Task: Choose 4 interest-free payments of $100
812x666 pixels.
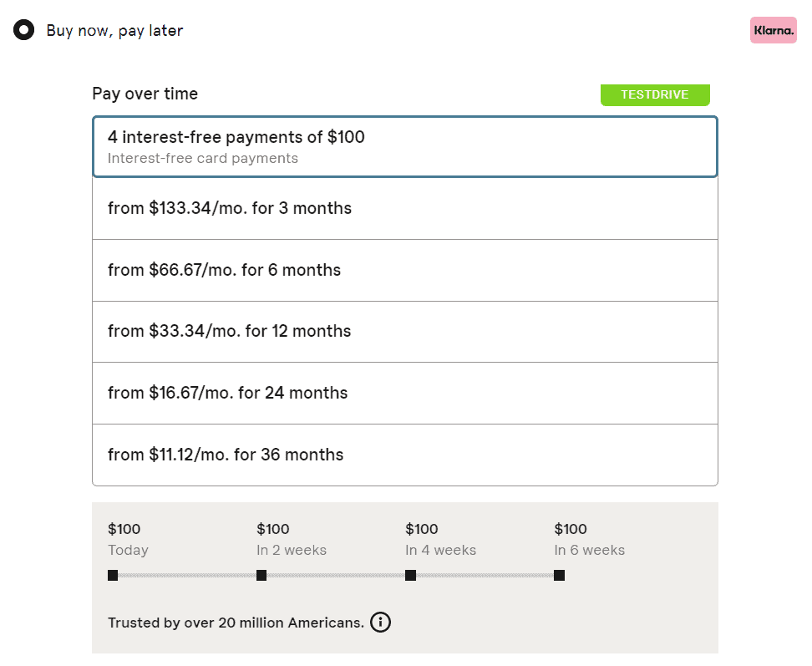Action: (404, 146)
